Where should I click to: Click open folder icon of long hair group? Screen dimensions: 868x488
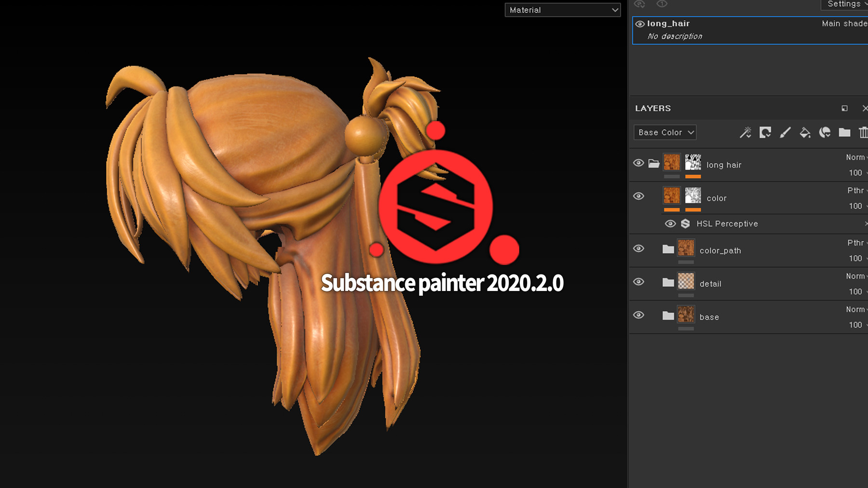click(654, 163)
